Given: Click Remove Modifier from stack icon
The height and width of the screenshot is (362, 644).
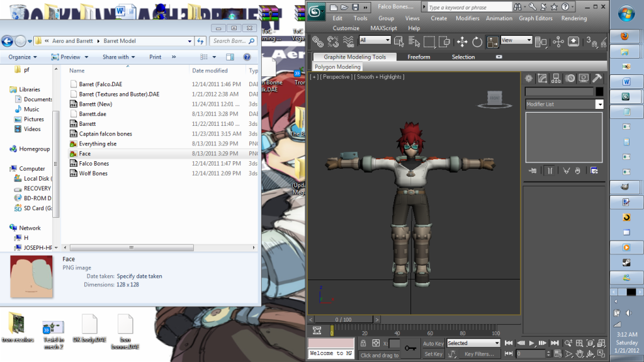Looking at the screenshot, I should (x=577, y=171).
